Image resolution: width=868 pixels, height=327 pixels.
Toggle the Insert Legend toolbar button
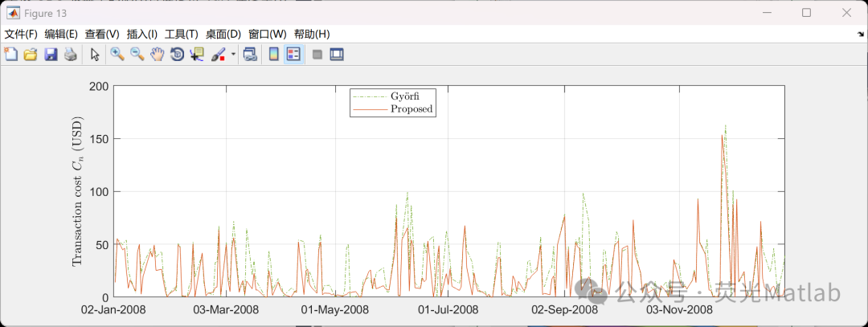(x=293, y=54)
